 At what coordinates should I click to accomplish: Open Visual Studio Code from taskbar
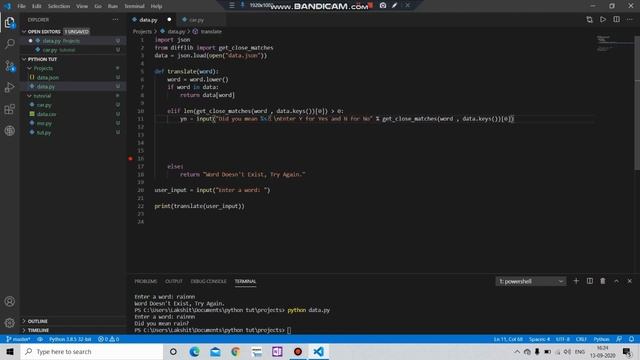[319, 351]
